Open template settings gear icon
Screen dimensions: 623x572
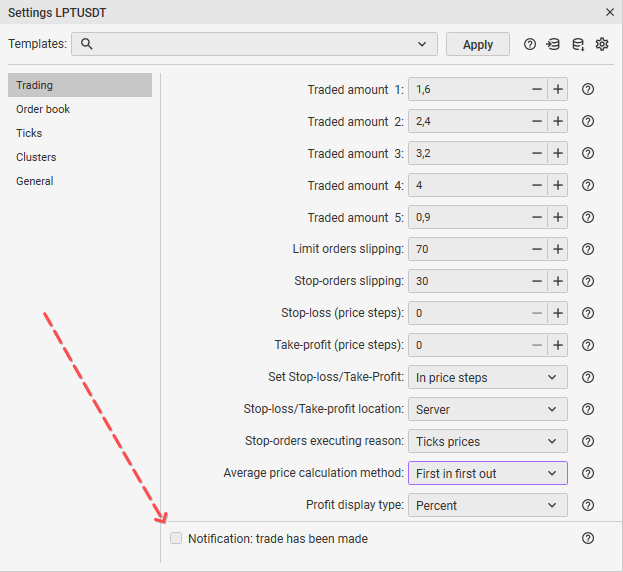602,44
